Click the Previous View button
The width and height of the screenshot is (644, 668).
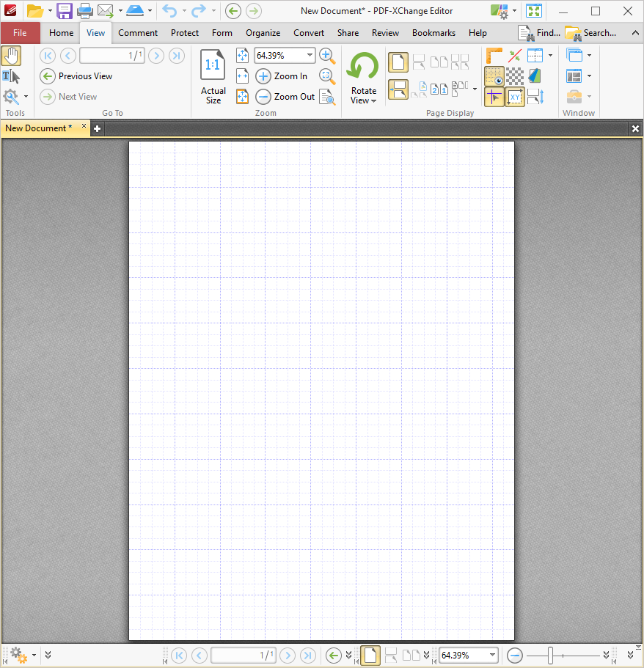(76, 76)
